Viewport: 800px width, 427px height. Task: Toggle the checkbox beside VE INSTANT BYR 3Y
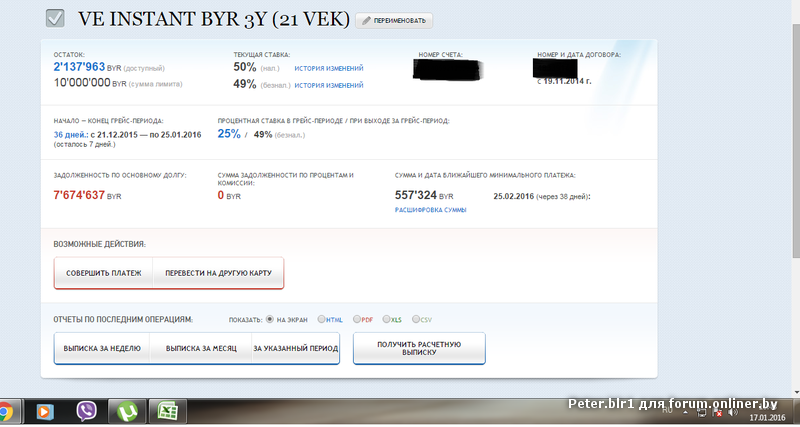coord(55,18)
